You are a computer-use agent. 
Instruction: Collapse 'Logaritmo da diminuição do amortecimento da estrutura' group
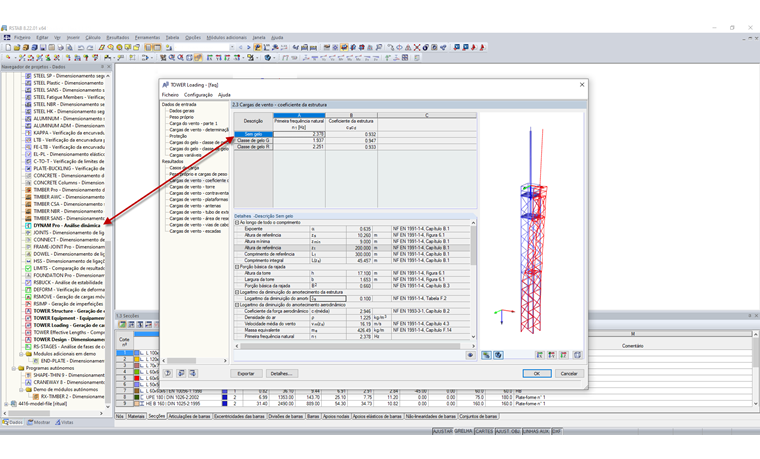237,292
